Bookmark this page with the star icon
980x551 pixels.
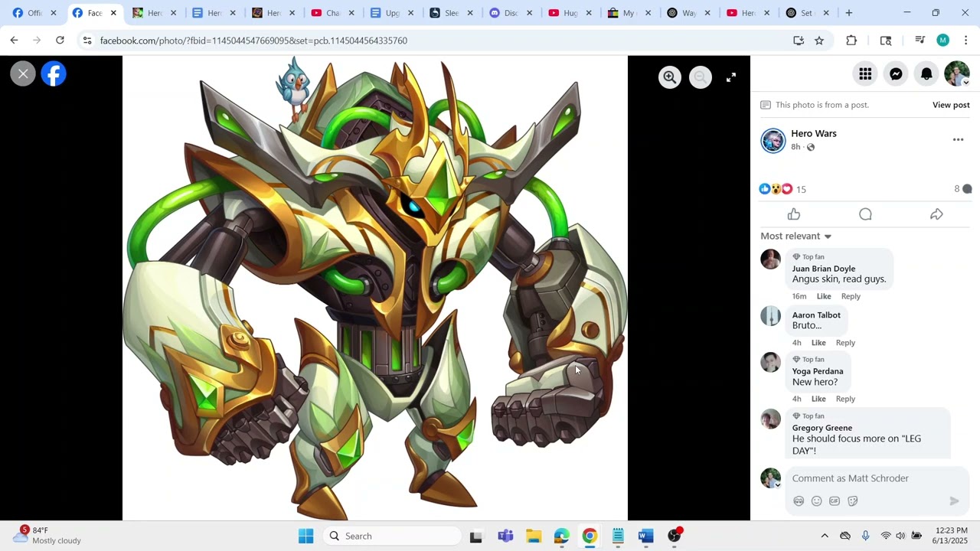[819, 41]
